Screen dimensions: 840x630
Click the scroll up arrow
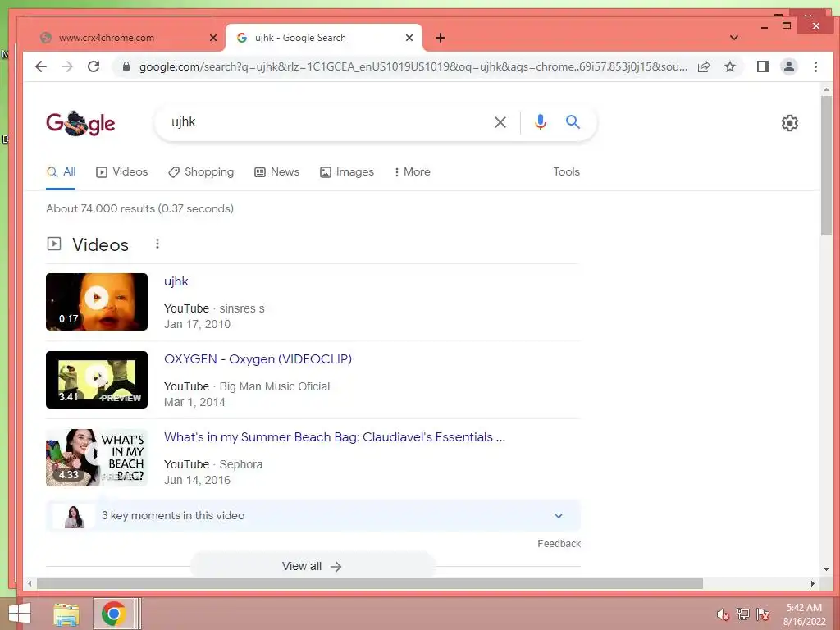(x=826, y=90)
